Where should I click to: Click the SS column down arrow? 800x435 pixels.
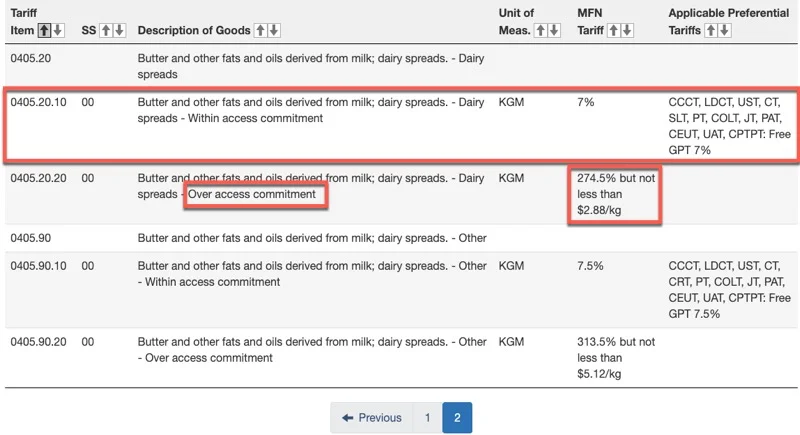click(x=119, y=30)
